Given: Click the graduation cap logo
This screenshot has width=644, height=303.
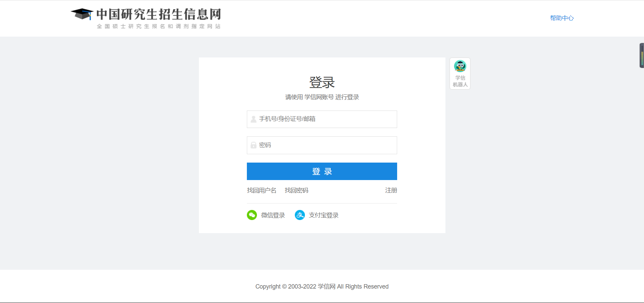Looking at the screenshot, I should point(82,14).
